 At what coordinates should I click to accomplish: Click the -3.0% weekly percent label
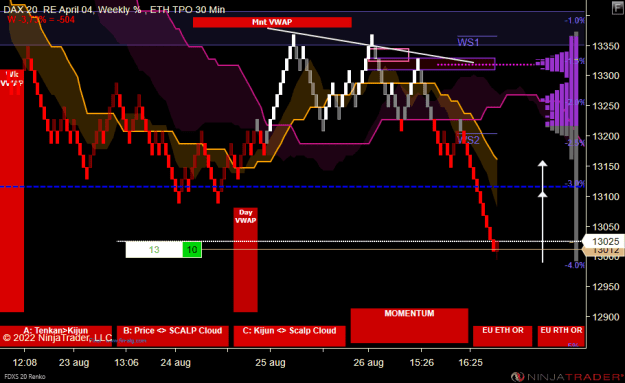coord(575,184)
